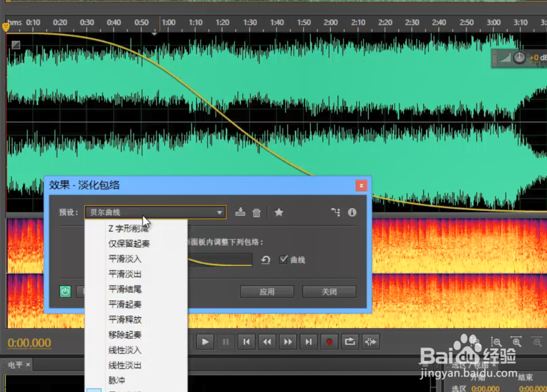
Task: Adjust the +0 dB volume knob
Action: pos(520,57)
